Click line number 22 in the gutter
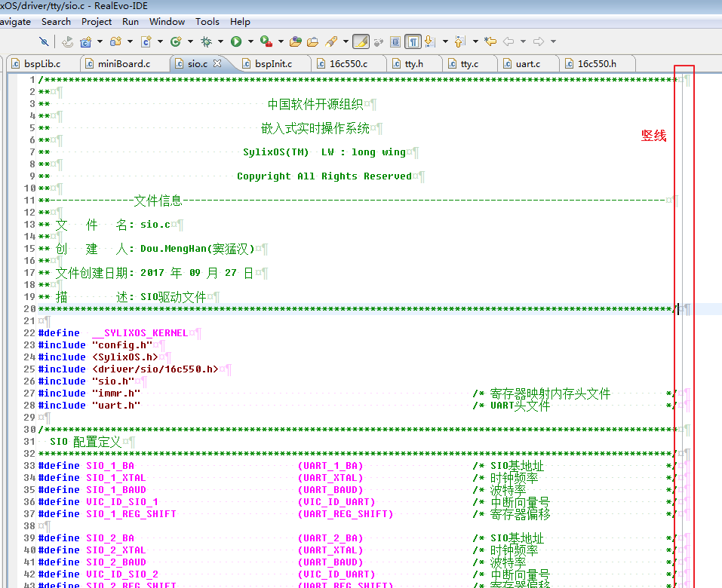Screen dimensions: 722x588 coord(29,332)
